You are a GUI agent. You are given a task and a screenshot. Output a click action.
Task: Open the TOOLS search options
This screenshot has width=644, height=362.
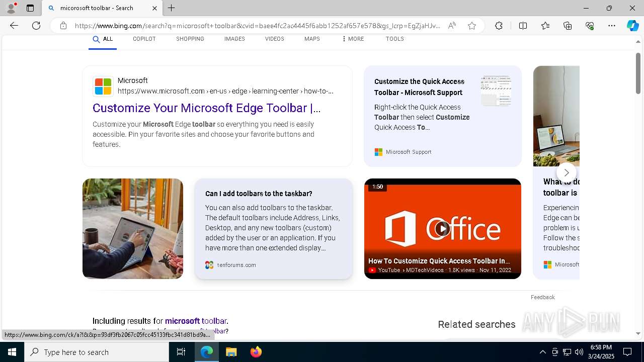[395, 39]
